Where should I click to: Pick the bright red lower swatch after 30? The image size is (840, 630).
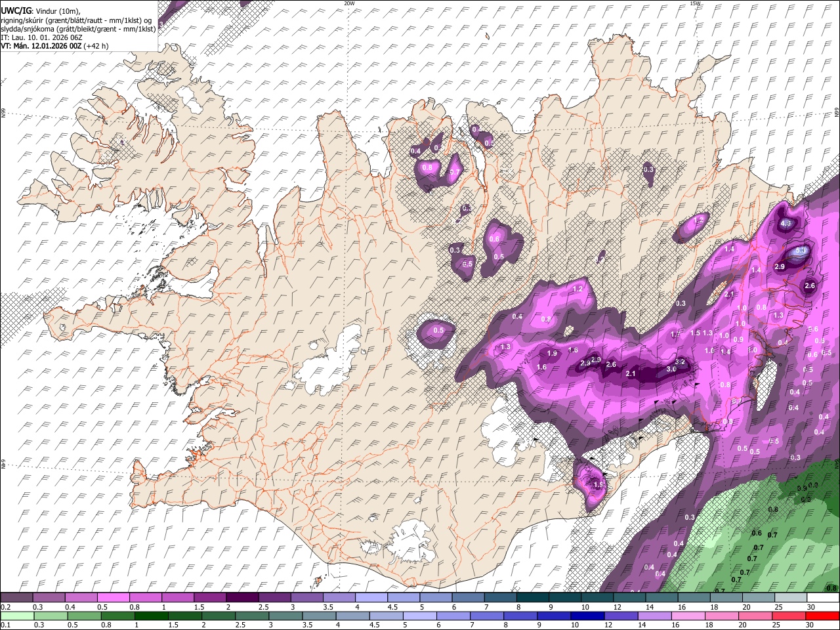coord(822,616)
